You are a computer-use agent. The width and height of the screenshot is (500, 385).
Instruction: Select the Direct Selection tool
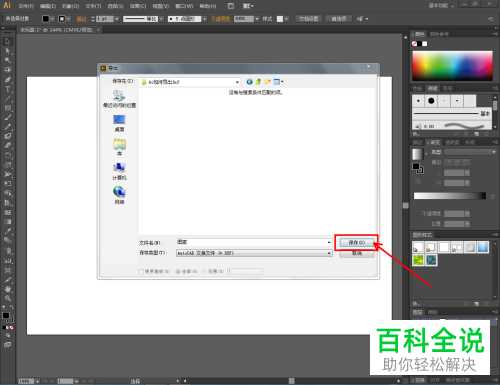(x=7, y=51)
